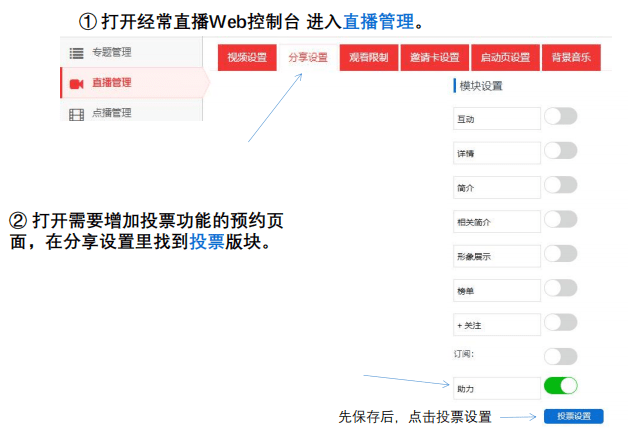Enable the 互动 module toggle
The width and height of the screenshot is (644, 432).
tap(560, 117)
